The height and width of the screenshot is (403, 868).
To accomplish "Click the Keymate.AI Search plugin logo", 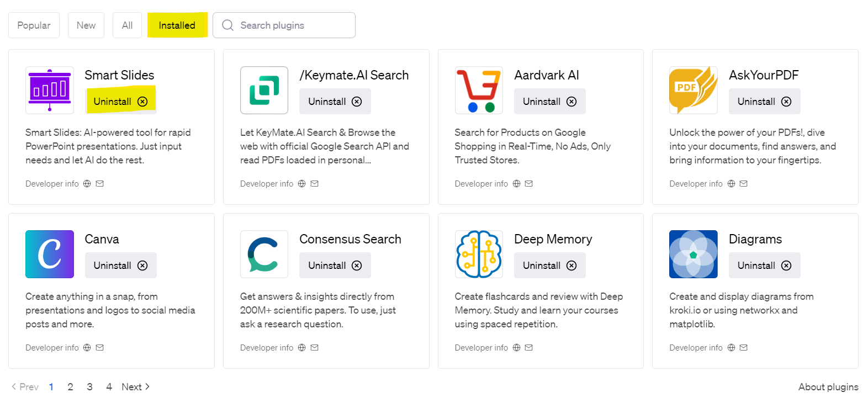I will [264, 90].
